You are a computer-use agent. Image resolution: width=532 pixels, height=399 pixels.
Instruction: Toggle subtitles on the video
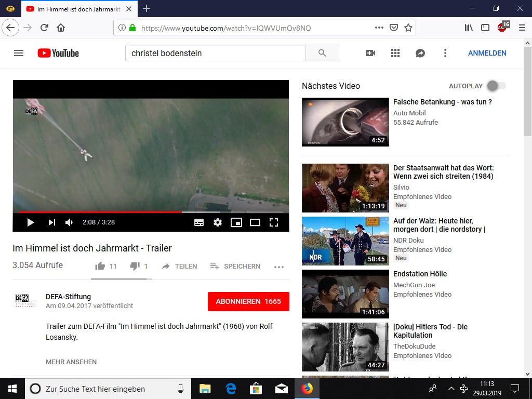(x=199, y=222)
